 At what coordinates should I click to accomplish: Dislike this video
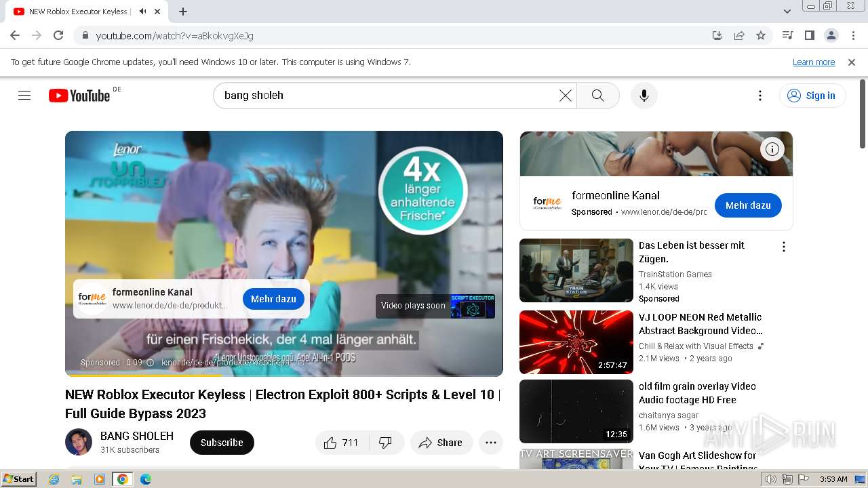(386, 443)
